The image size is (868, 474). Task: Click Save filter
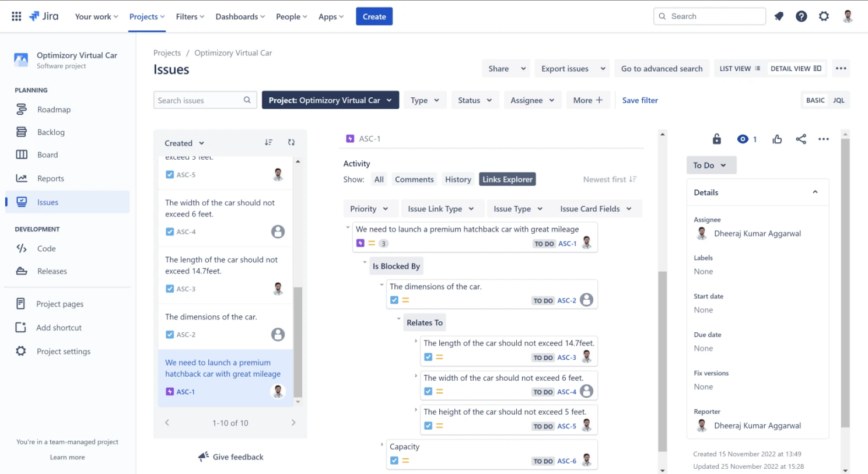(x=640, y=100)
